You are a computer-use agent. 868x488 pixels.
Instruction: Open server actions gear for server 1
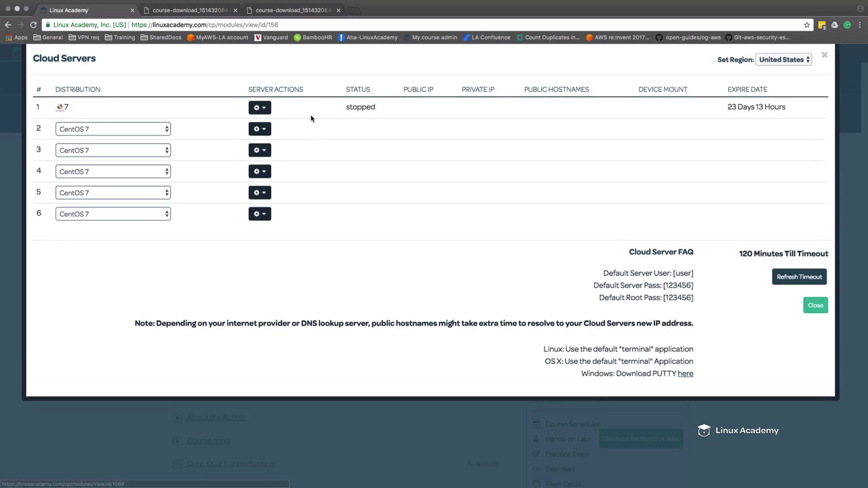260,108
